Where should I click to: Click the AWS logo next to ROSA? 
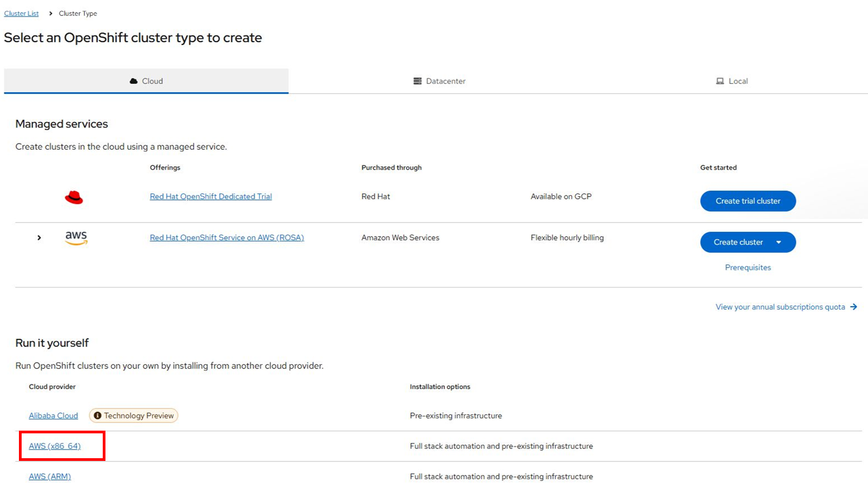(76, 238)
